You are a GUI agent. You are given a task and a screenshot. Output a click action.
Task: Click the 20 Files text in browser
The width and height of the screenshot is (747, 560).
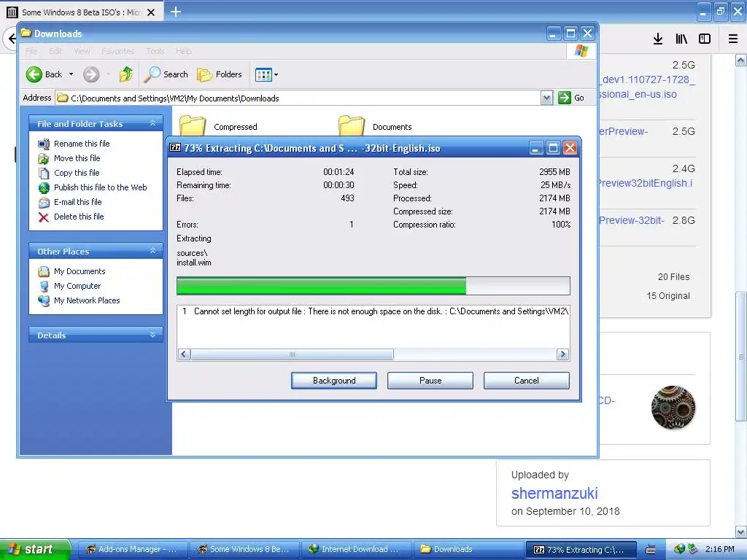[x=673, y=277]
